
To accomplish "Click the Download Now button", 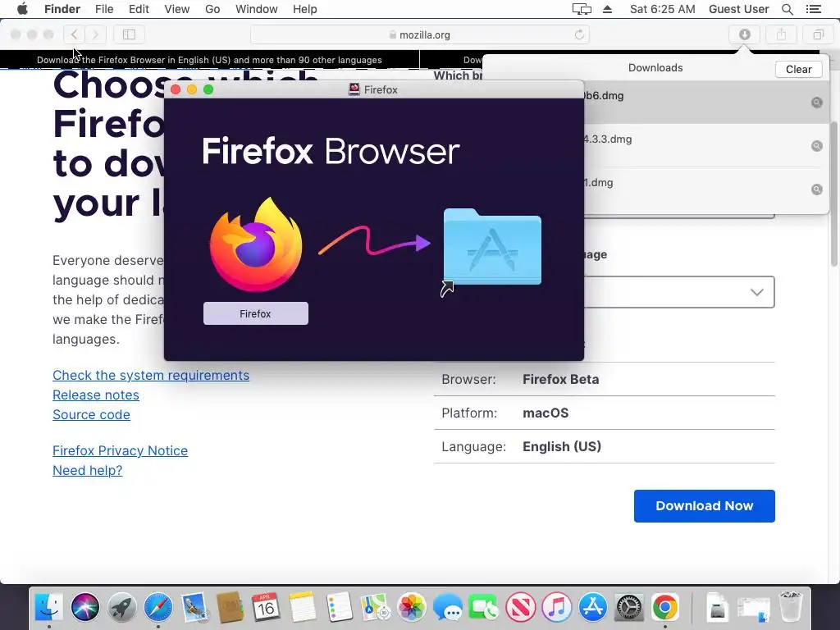I will (x=704, y=505).
